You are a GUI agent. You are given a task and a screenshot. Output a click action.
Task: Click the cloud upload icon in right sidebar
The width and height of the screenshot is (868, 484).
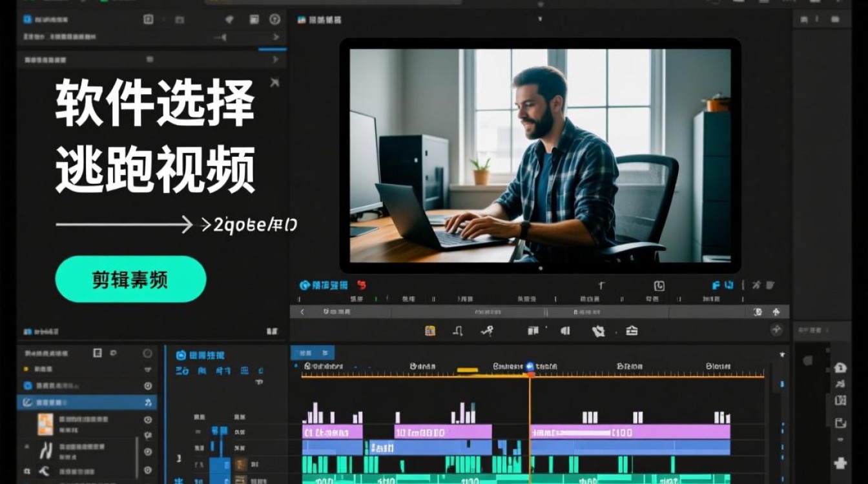(840, 368)
